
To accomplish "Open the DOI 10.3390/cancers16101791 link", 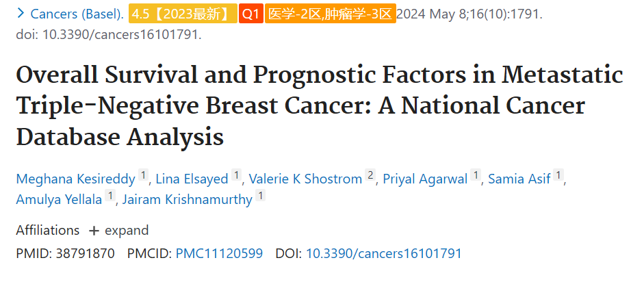I will coord(384,253).
